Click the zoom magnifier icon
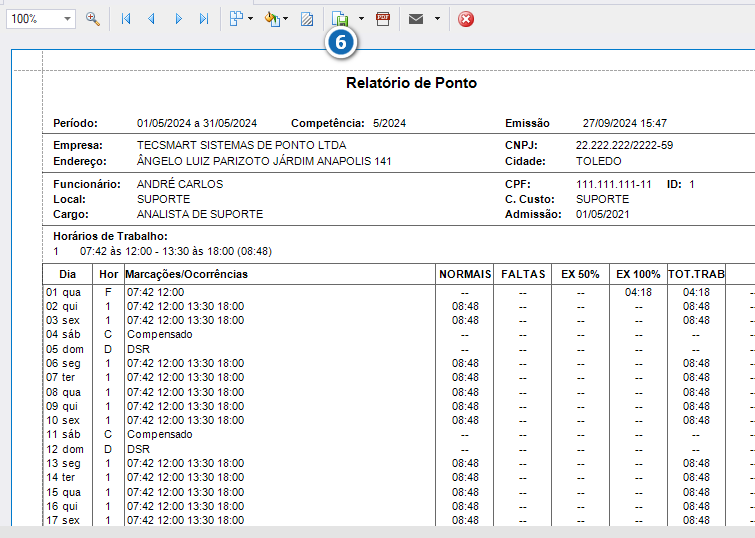 click(92, 19)
